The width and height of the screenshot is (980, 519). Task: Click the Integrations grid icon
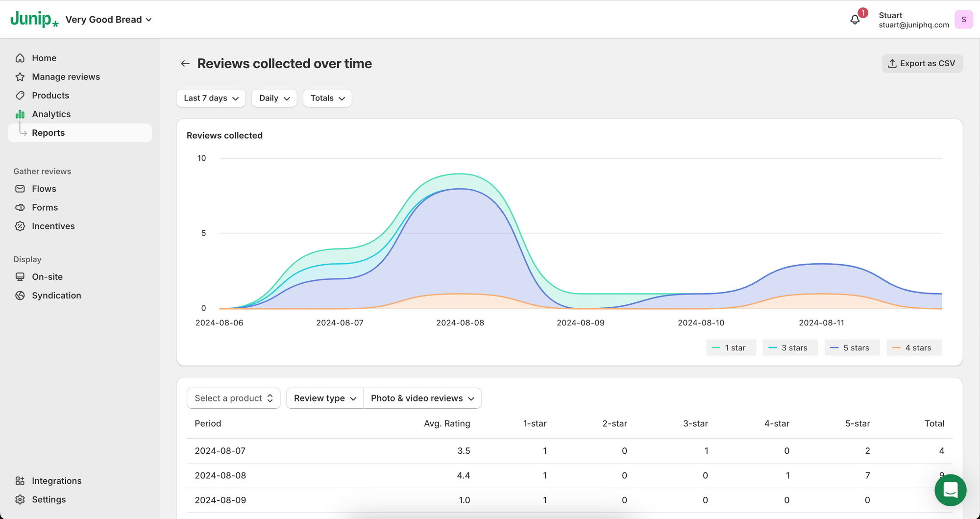pos(20,481)
